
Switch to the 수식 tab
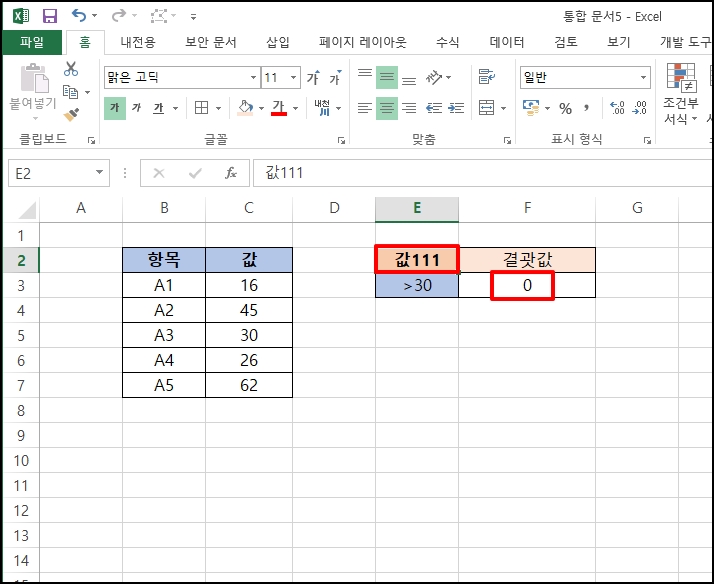click(x=448, y=42)
